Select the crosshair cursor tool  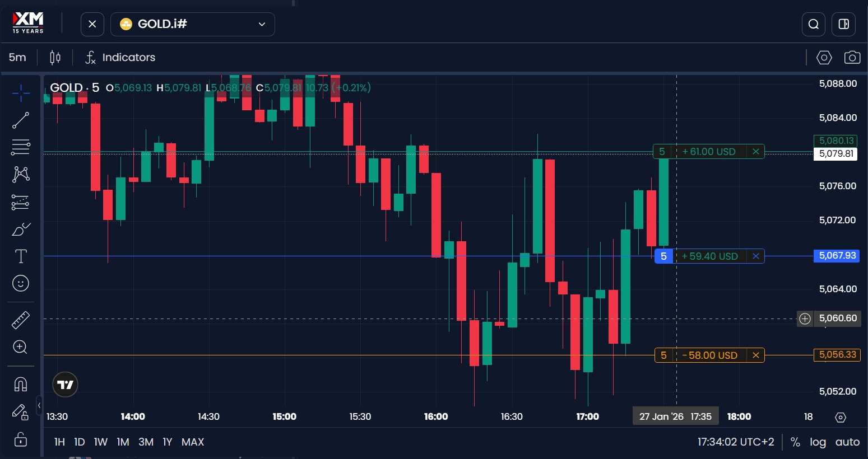click(x=21, y=93)
